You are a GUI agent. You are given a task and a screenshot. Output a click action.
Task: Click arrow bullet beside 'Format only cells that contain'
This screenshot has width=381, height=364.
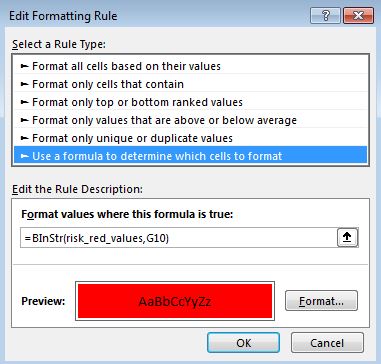[24, 85]
